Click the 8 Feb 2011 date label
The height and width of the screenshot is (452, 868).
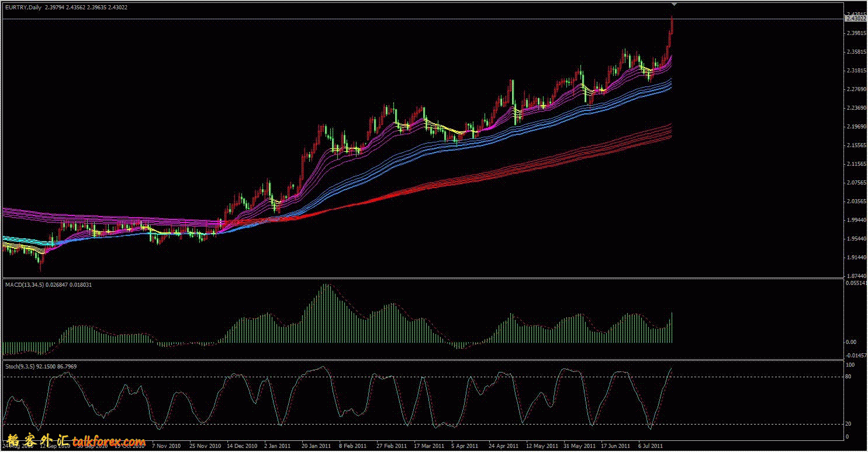click(352, 446)
